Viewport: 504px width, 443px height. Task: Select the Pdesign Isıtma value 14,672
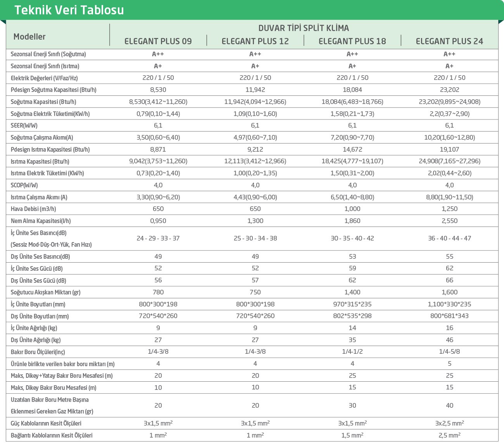[352, 149]
